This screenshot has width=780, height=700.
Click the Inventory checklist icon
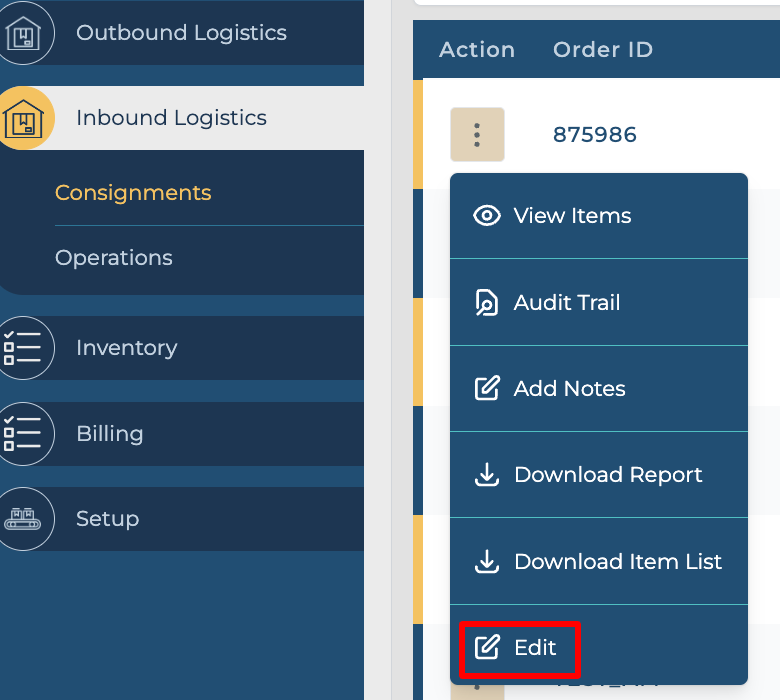(22, 348)
